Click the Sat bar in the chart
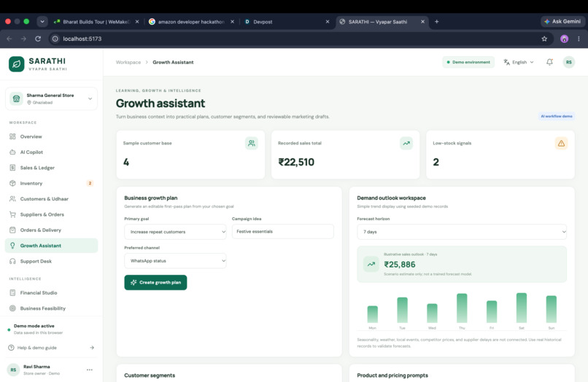 click(522, 308)
